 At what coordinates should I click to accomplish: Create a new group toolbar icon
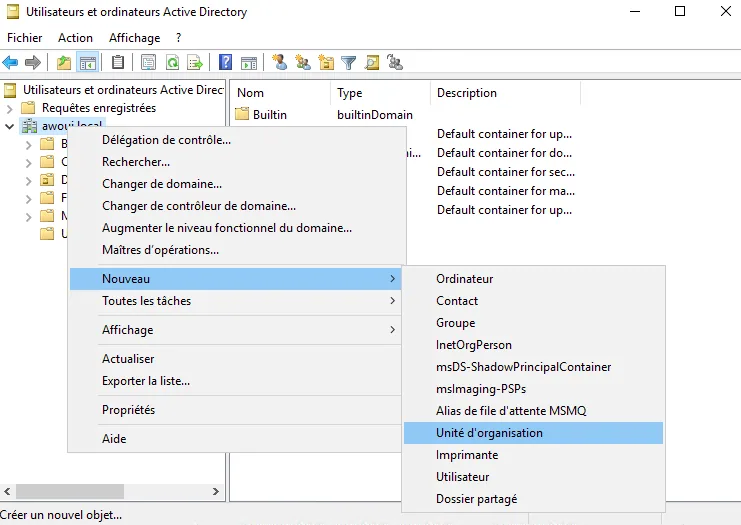[303, 62]
